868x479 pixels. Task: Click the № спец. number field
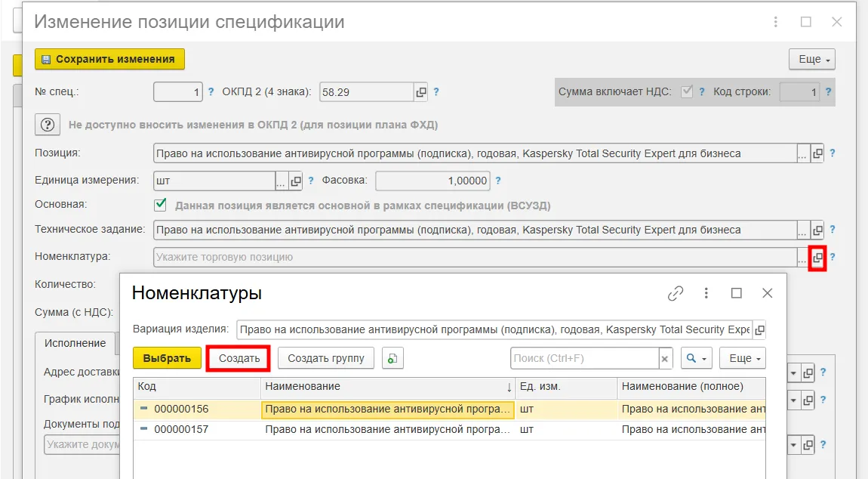pyautogui.click(x=177, y=92)
